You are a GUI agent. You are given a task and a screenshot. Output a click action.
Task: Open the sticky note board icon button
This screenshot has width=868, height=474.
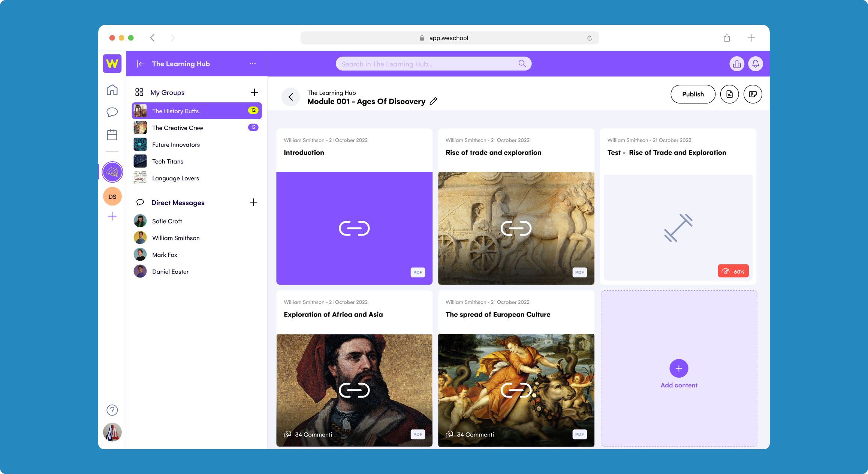click(x=753, y=94)
